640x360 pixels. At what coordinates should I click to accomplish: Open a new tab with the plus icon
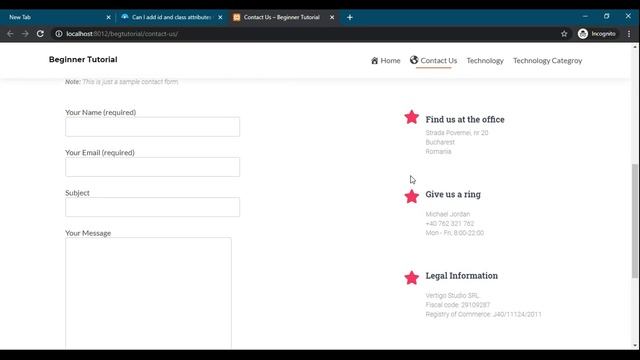click(350, 17)
